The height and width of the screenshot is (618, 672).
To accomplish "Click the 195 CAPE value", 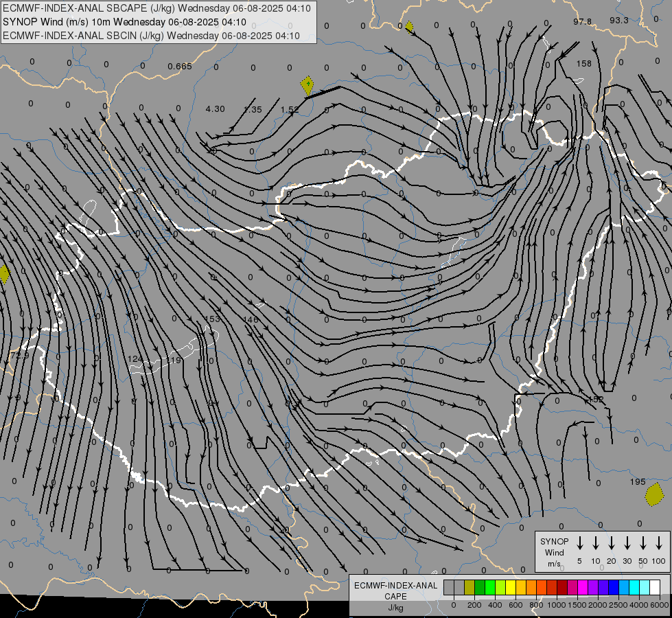I will pyautogui.click(x=638, y=481).
